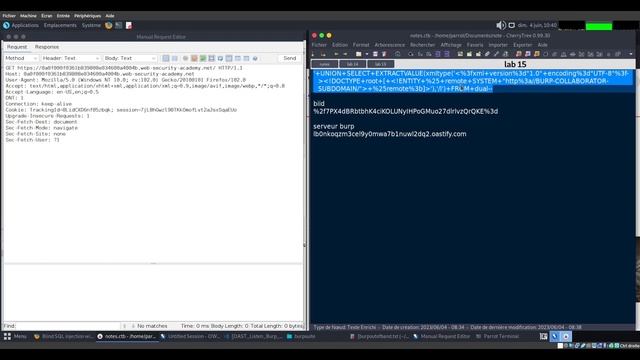Click the oastify.com collaborator domain text
The width and height of the screenshot is (640, 360).
[389, 134]
